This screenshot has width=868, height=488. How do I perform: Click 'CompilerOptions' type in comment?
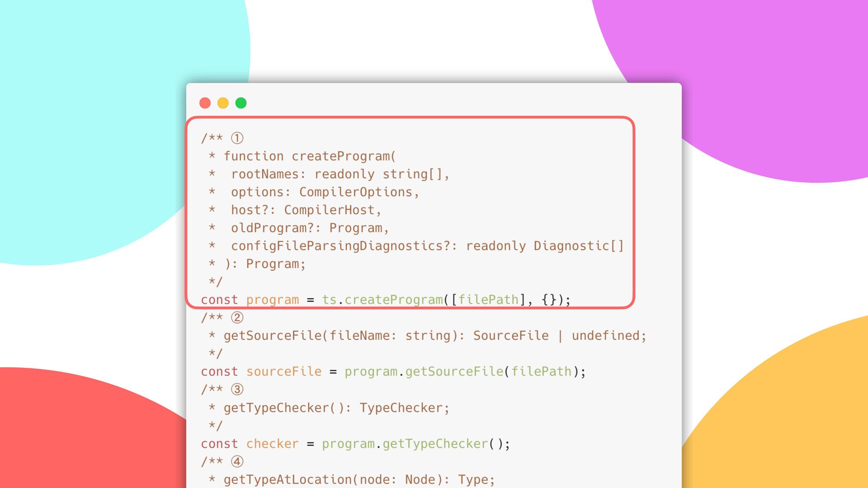(355, 192)
